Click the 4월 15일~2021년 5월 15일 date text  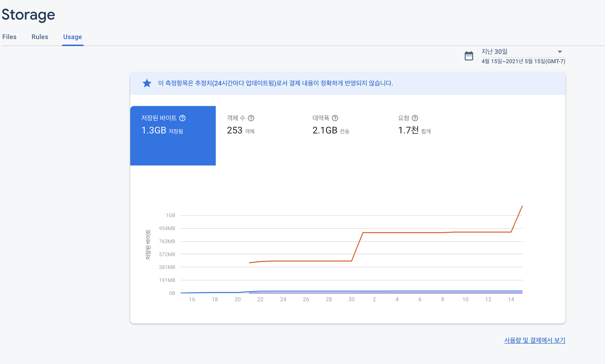pos(523,61)
